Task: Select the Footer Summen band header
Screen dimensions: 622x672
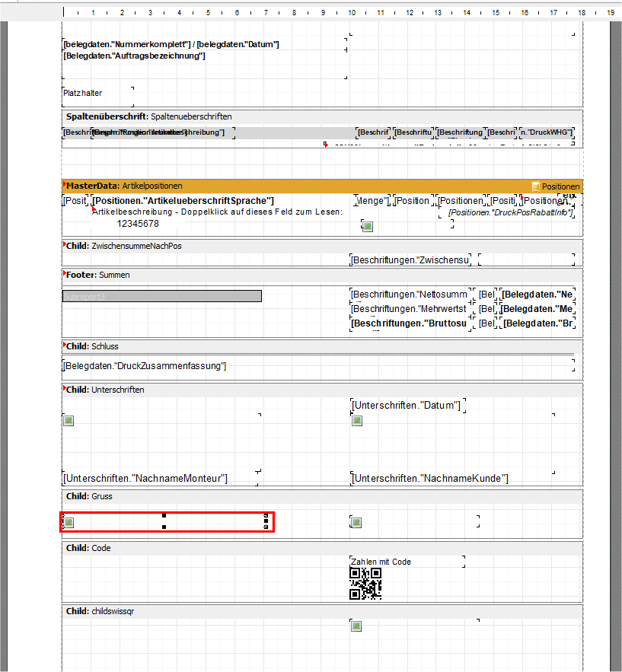Action: [x=322, y=275]
